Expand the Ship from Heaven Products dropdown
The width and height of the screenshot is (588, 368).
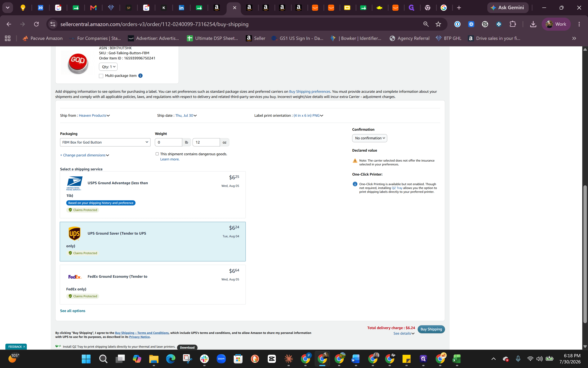94,115
